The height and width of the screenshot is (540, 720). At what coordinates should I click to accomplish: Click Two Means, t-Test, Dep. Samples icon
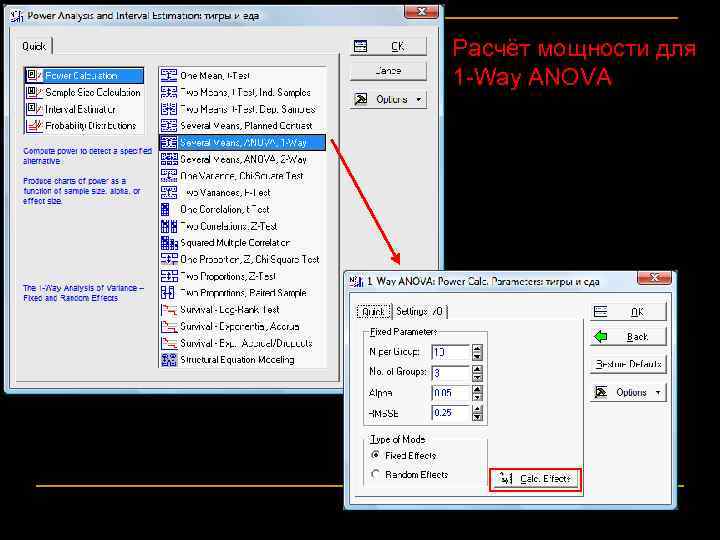pyautogui.click(x=169, y=109)
